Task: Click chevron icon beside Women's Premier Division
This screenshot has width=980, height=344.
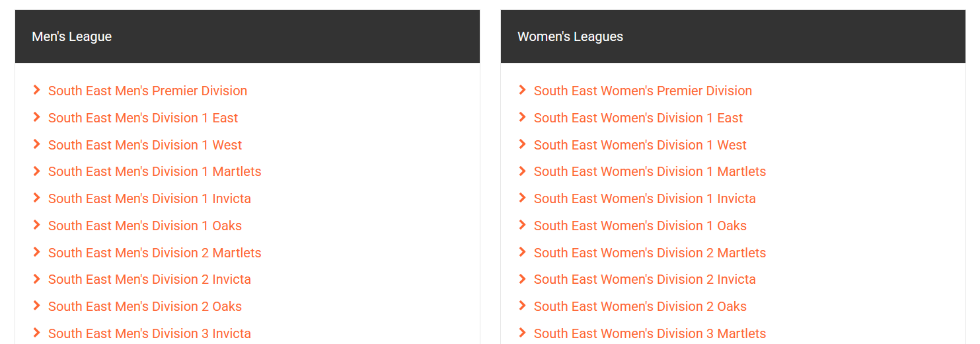Action: [523, 90]
